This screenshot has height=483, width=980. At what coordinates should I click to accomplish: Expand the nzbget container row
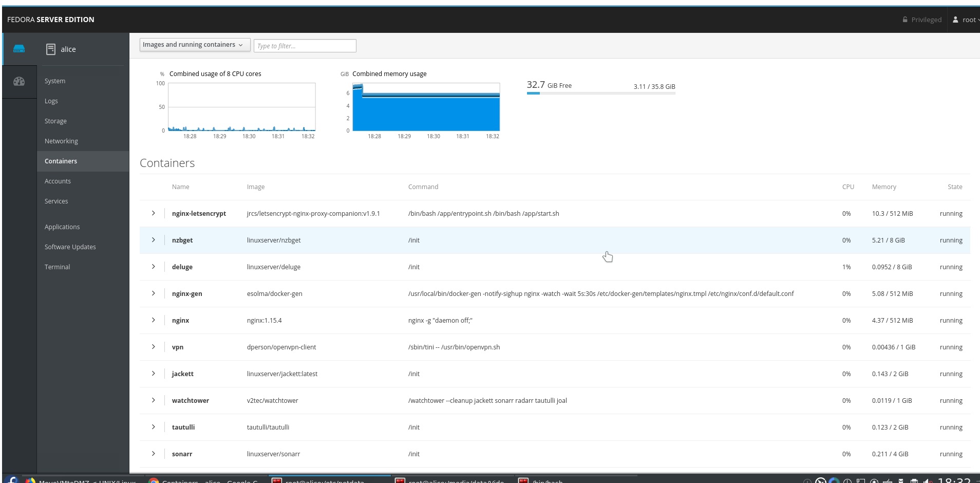[x=153, y=240]
